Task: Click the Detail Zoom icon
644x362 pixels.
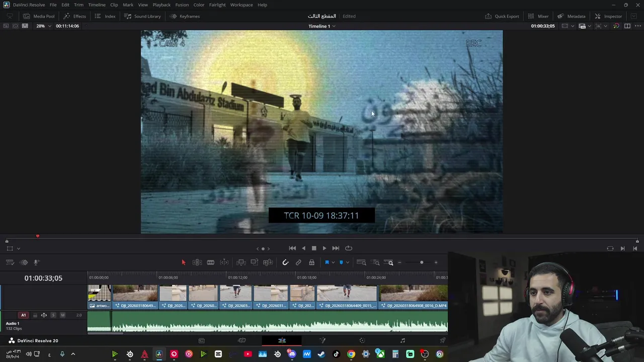Action: (x=376, y=262)
